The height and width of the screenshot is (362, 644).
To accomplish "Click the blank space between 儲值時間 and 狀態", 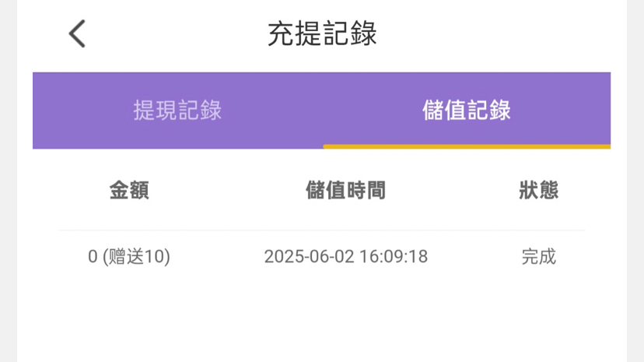I will (x=453, y=190).
